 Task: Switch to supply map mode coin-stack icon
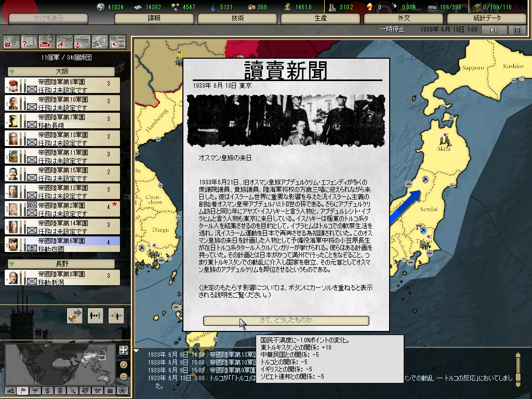[60, 391]
